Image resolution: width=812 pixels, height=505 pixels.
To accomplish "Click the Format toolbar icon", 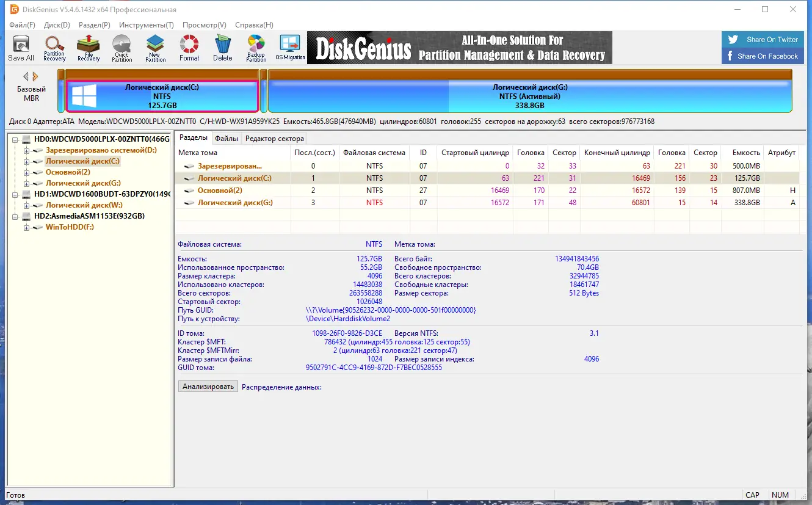I will coord(189,48).
